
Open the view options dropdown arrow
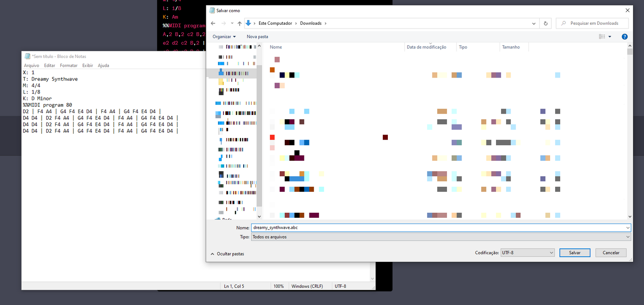coord(610,36)
